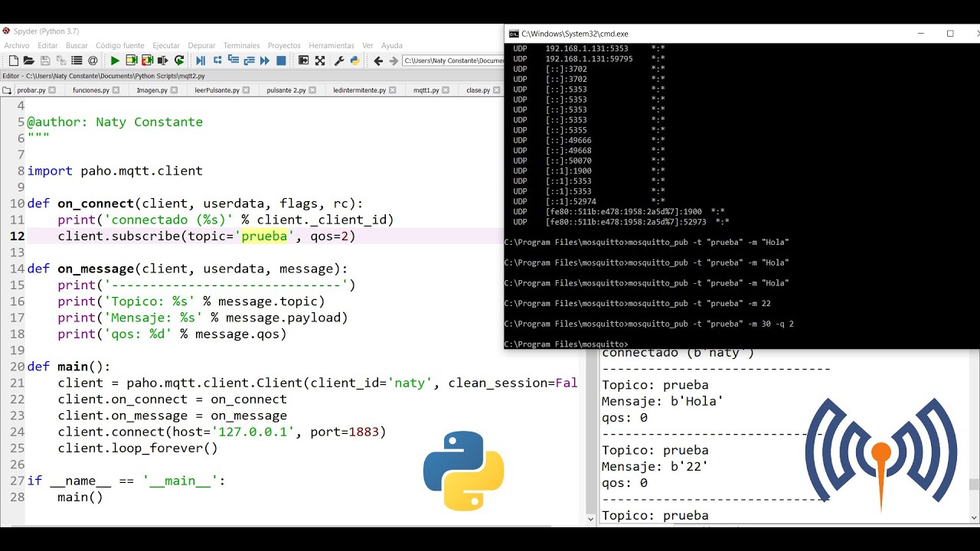Toggle fullscreen mode icon
980x551 pixels.
point(320,60)
